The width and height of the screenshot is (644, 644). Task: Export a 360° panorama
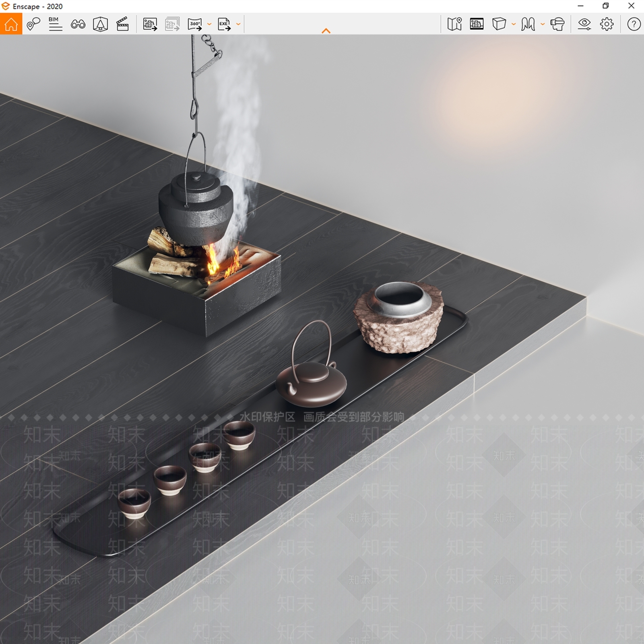(195, 24)
